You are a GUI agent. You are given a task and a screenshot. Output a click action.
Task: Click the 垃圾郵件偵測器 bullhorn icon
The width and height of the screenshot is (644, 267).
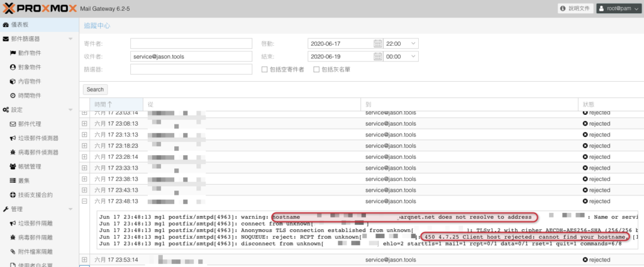tap(13, 138)
